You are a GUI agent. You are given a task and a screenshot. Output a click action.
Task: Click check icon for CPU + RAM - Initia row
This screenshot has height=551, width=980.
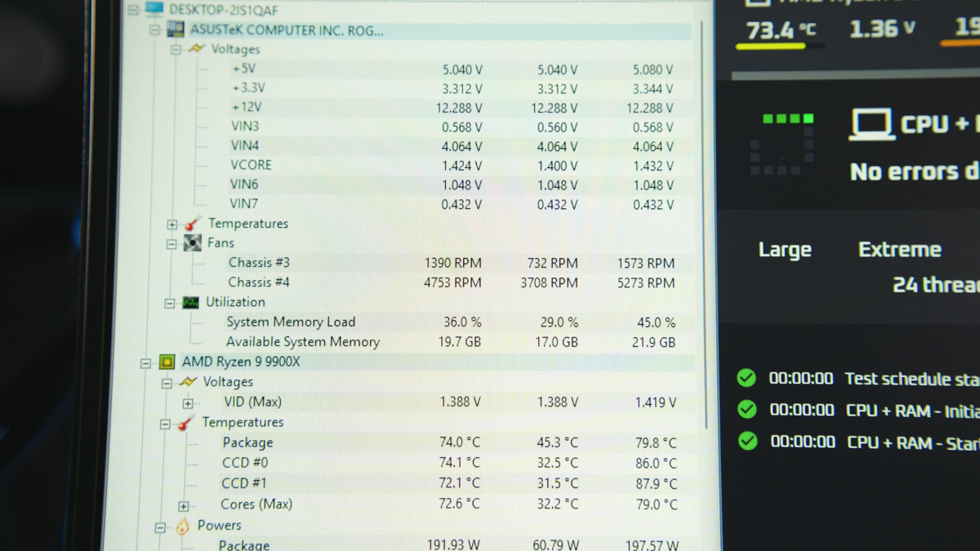(746, 409)
